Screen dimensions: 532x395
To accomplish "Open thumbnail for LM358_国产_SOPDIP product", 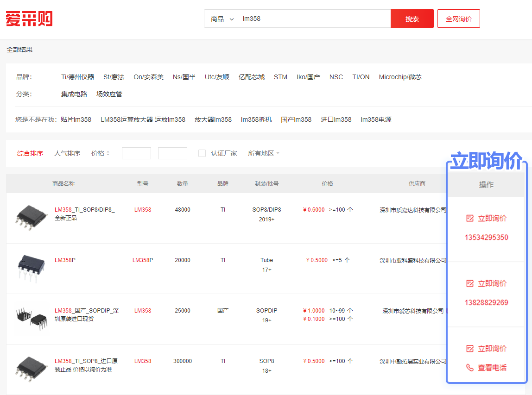I will (31, 319).
